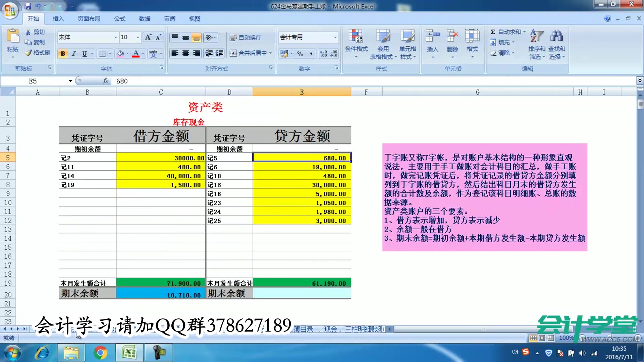Click inside the formula bar
The width and height of the screenshot is (644, 362).
pyautogui.click(x=235, y=81)
